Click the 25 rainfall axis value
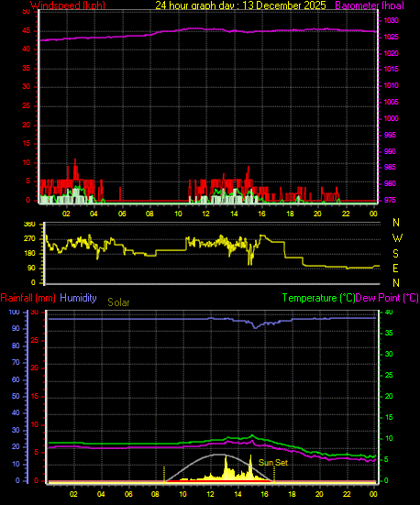 coord(34,340)
